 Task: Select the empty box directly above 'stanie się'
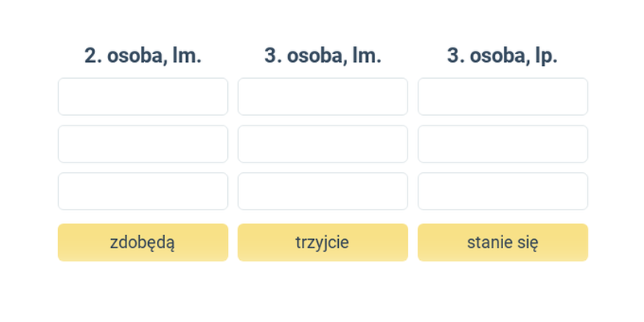[x=502, y=191]
